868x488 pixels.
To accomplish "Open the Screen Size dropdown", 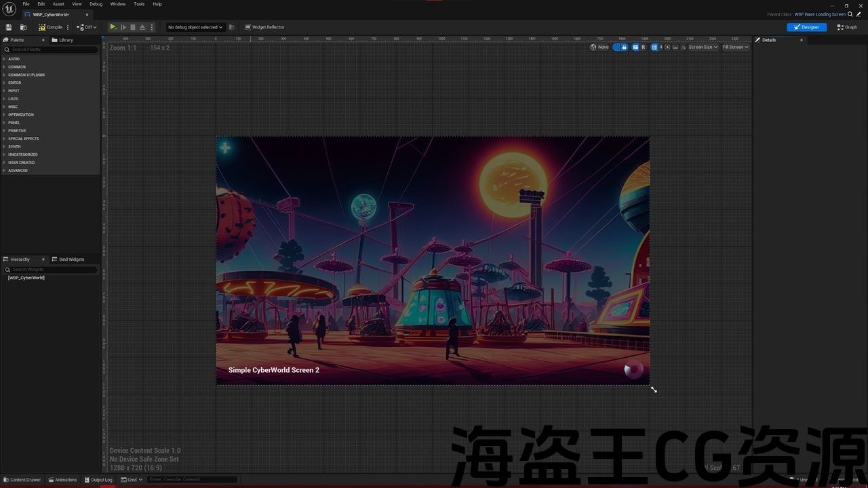I will point(703,47).
